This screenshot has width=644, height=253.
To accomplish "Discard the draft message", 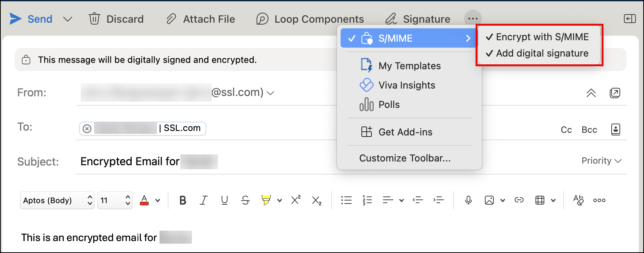I will (116, 19).
